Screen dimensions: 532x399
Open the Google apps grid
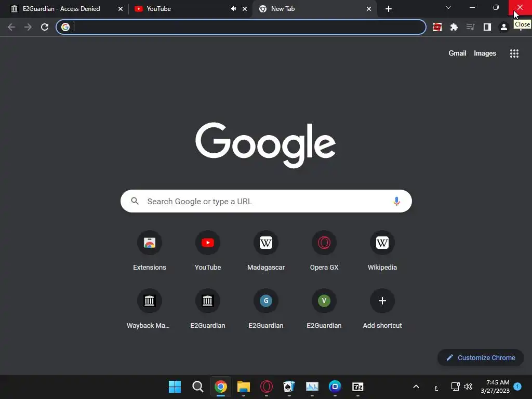click(514, 54)
